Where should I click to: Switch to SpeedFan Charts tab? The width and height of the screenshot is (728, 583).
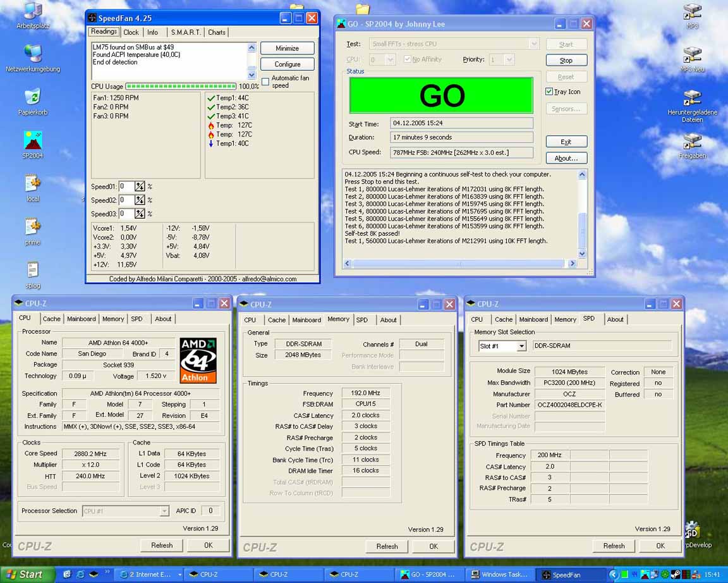216,32
